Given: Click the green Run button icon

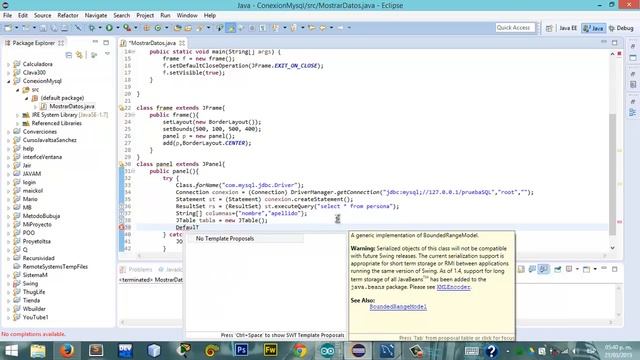Looking at the screenshot, I should point(109,28).
